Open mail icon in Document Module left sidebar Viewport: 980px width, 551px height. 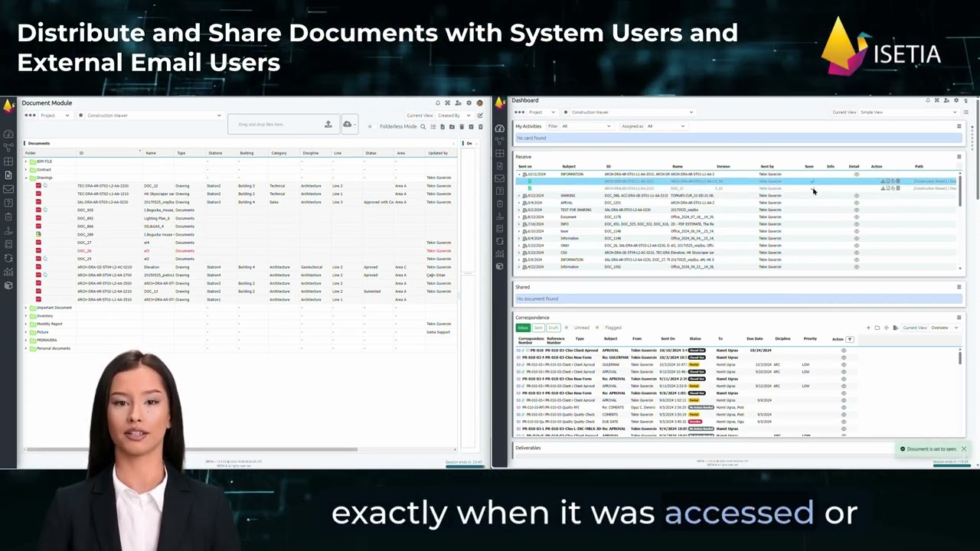click(8, 189)
